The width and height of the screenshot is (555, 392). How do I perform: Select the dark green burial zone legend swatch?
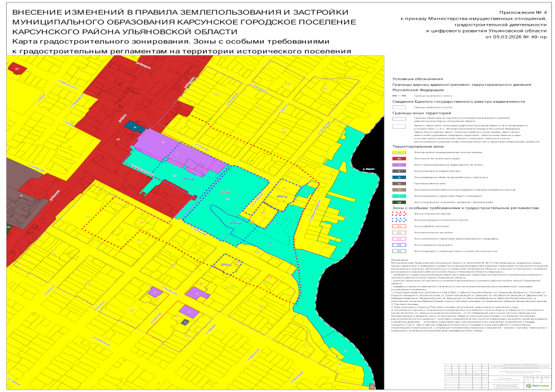coord(399,202)
